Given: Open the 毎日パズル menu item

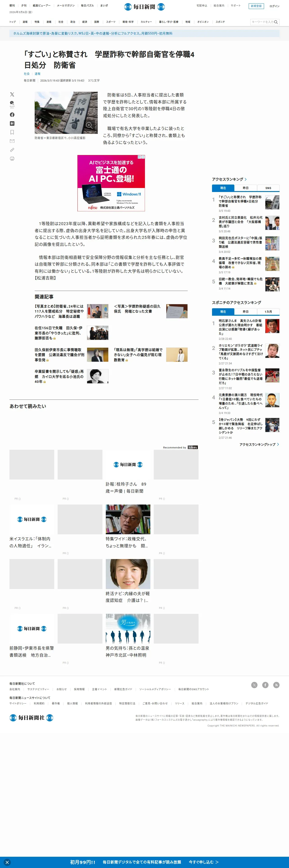Looking at the screenshot, I should coord(87,5).
